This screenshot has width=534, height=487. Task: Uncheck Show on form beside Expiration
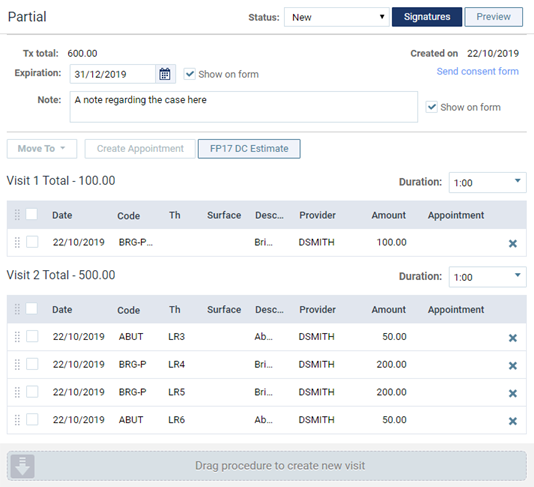[189, 74]
